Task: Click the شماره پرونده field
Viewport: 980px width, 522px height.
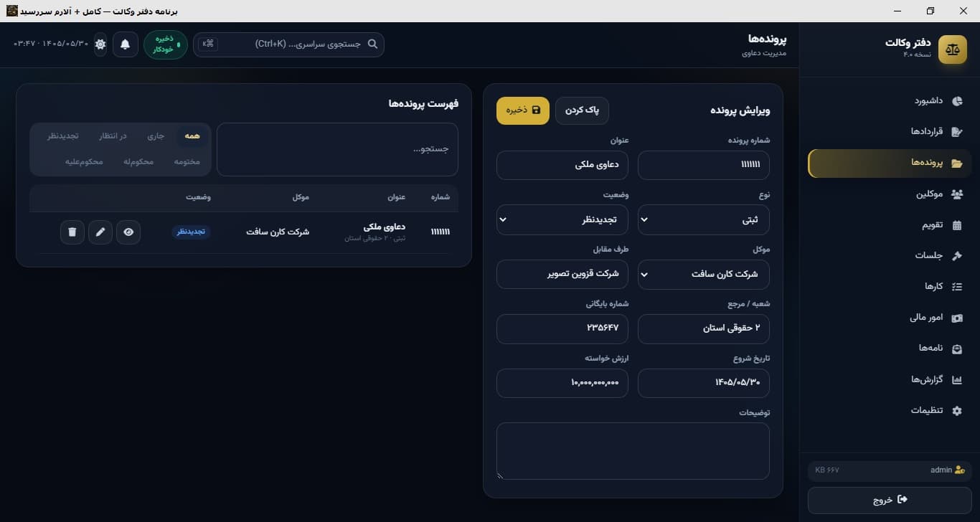Action: pyautogui.click(x=703, y=165)
